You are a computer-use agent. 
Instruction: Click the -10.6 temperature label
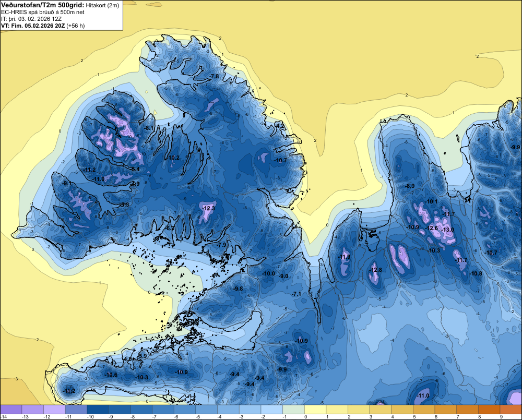click(111, 375)
